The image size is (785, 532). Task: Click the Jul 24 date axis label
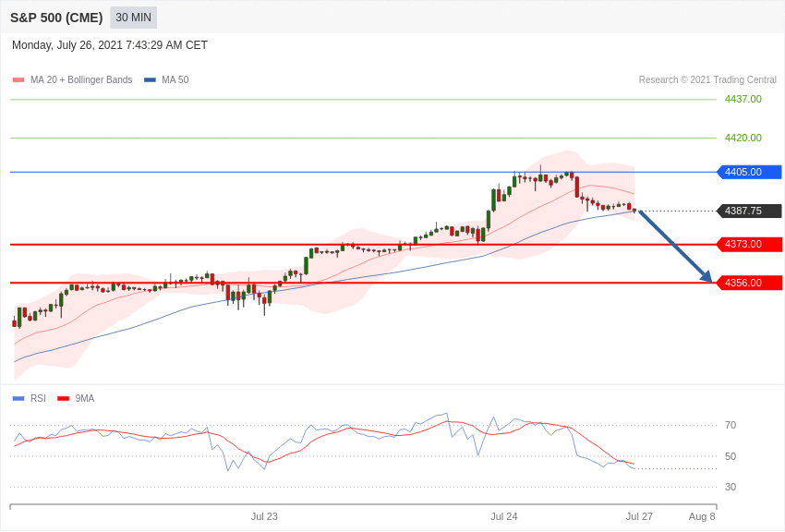[x=503, y=516]
